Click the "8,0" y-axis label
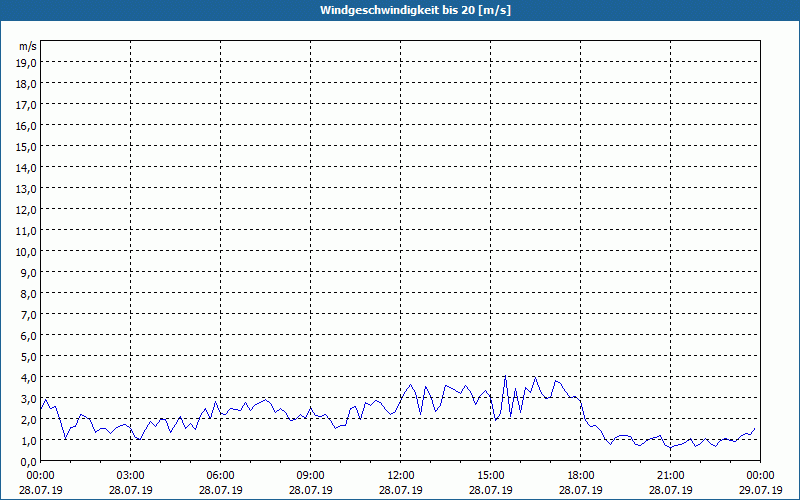The height and width of the screenshot is (500, 800). point(29,294)
